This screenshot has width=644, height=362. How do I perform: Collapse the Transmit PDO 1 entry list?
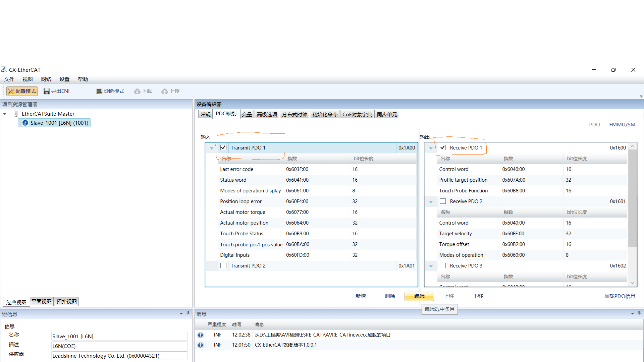(212, 148)
